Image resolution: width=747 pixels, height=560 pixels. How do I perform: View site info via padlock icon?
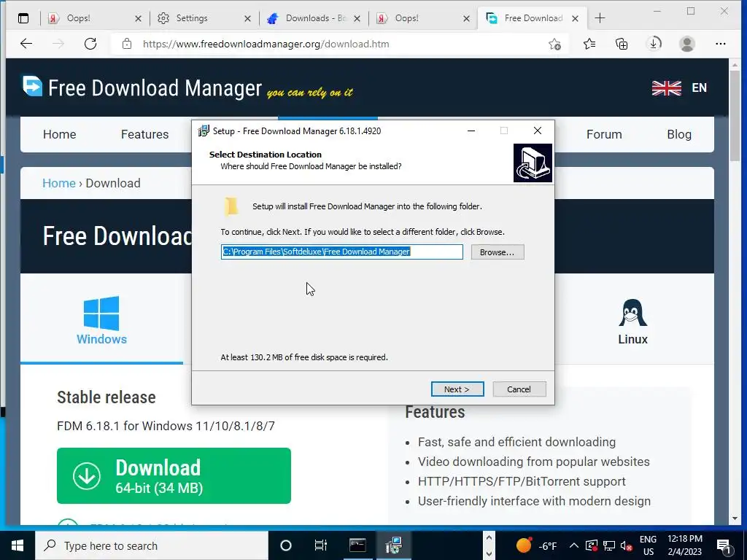click(x=127, y=44)
